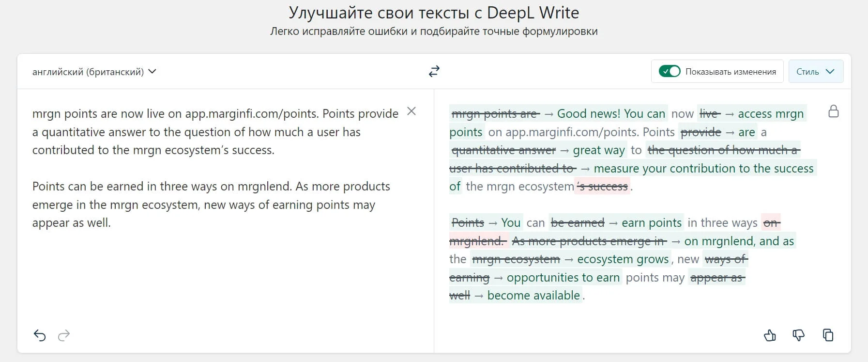Screen dimensions: 868x362
Task: Select the suggestion 'earn points'
Action: click(x=652, y=223)
